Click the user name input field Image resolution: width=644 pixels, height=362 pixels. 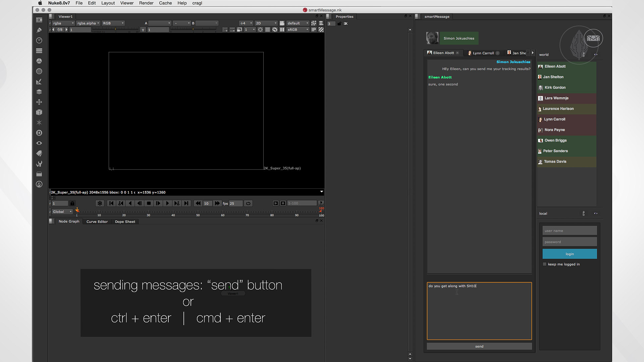pos(570,231)
